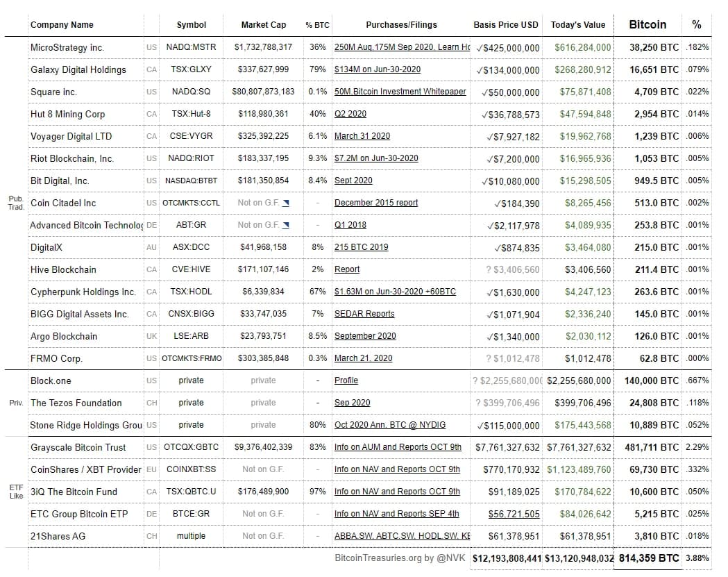Open Stone Ridge 'Oct 2020 Ann. BTC @ NYDIG' link
Screen dimensions: 728x577
[x=390, y=425]
